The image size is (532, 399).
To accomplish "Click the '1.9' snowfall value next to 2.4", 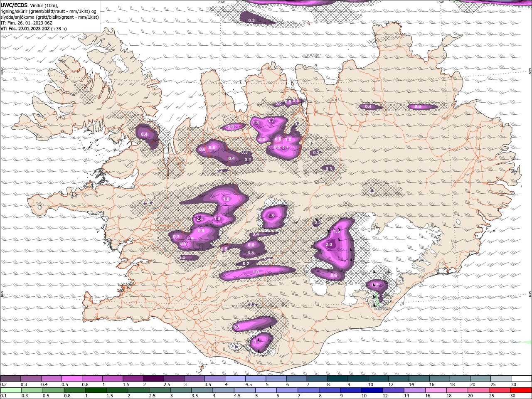I will point(217,219).
